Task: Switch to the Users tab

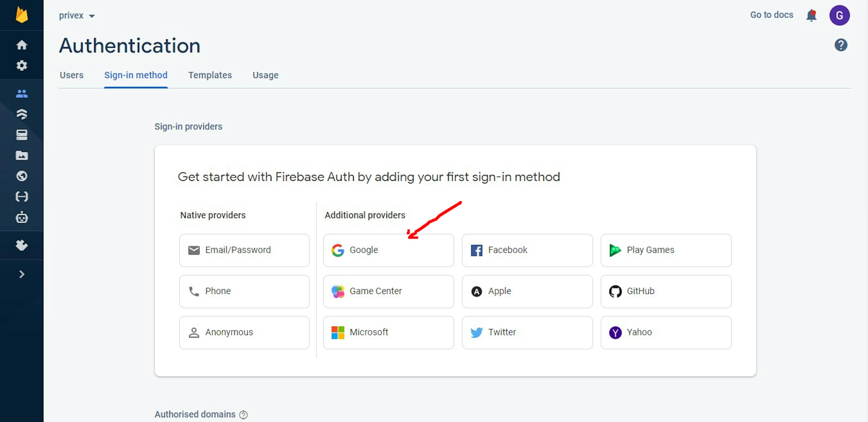Action: [71, 75]
